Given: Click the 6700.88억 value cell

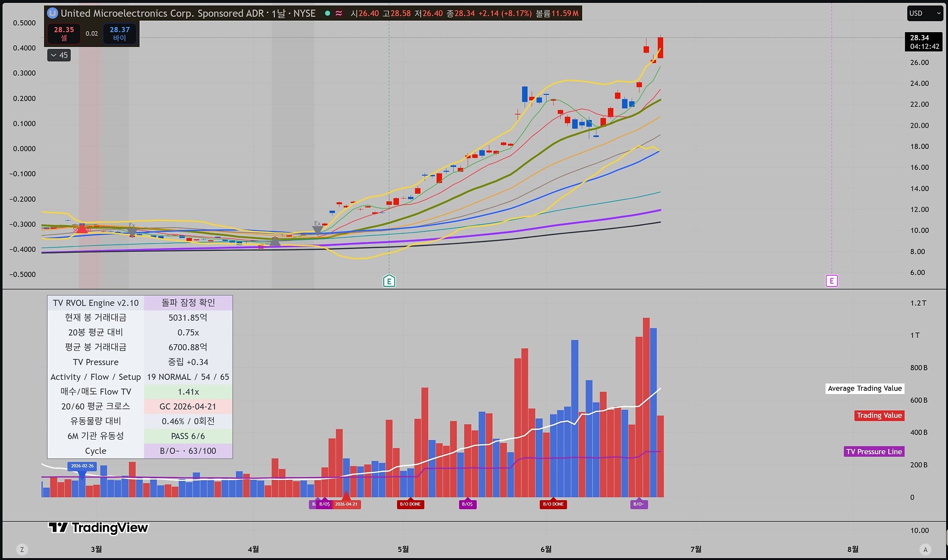Looking at the screenshot, I should [188, 347].
